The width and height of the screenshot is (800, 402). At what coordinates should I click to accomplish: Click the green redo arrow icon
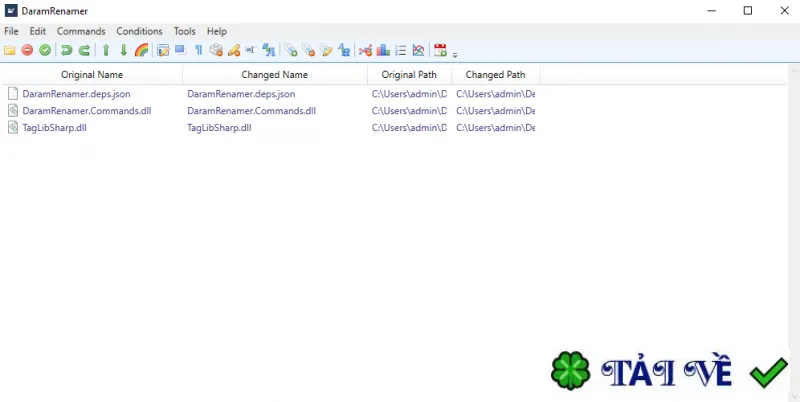pyautogui.click(x=84, y=50)
